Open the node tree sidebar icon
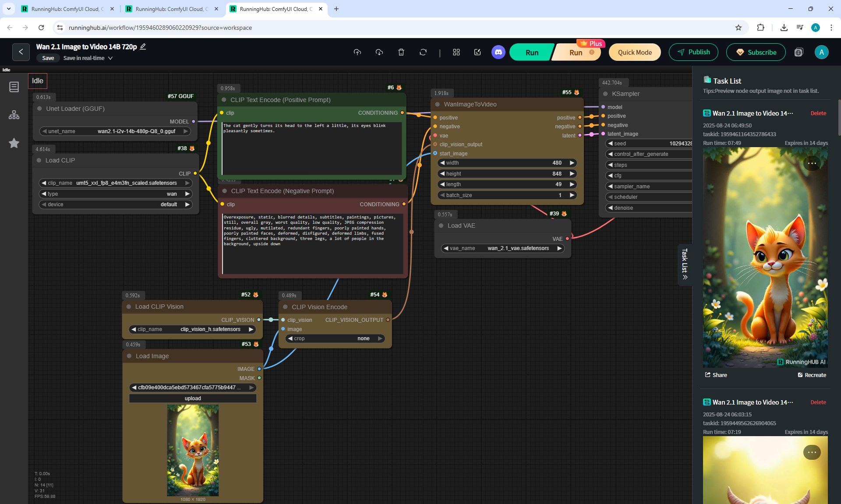 point(14,115)
